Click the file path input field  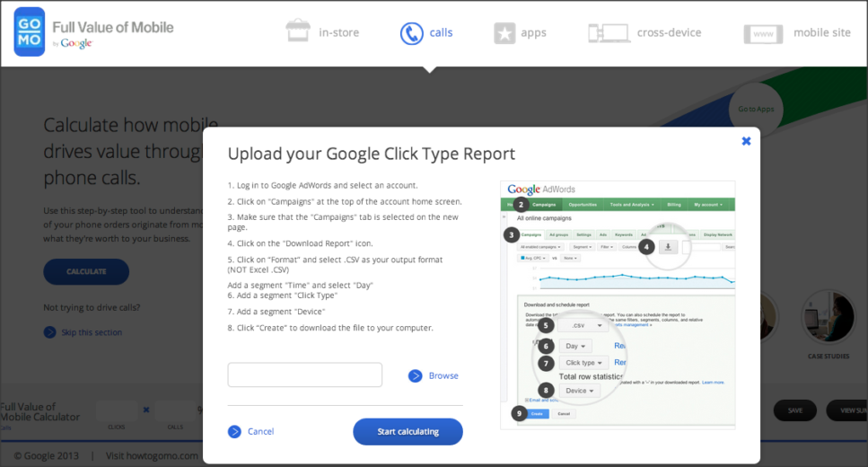tap(305, 375)
